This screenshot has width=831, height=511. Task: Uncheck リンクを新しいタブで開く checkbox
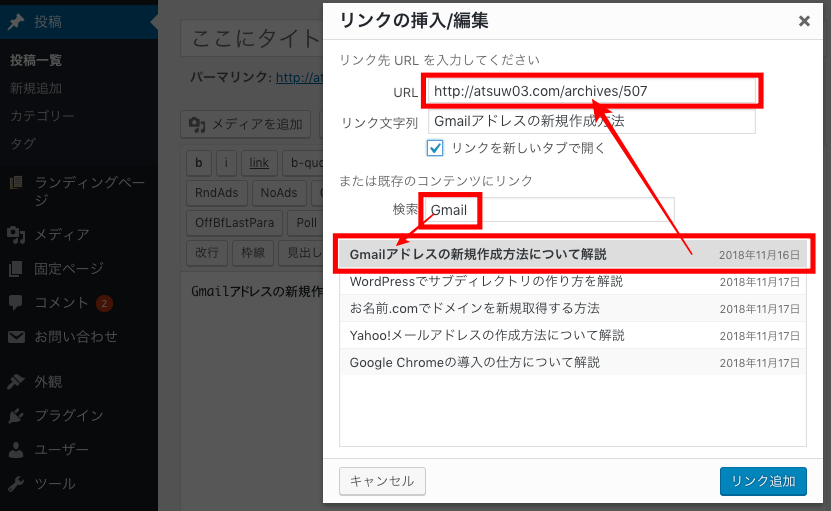(x=435, y=148)
